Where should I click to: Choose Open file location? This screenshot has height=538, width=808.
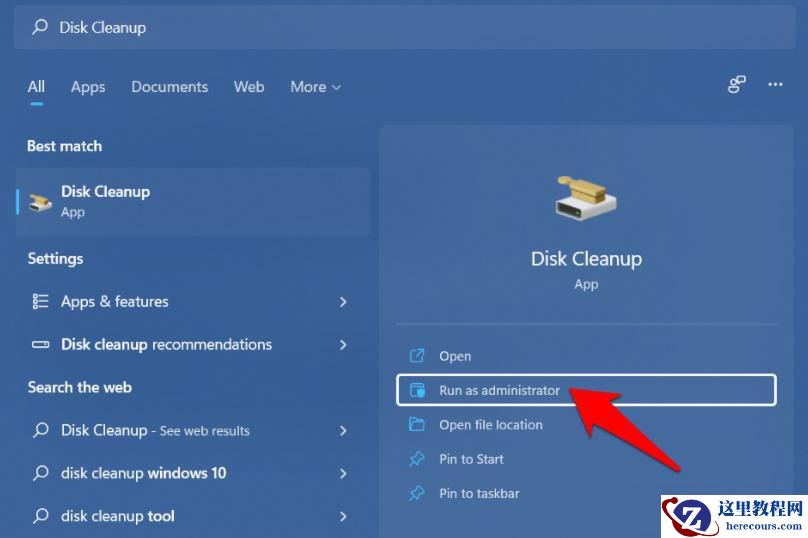586,425
